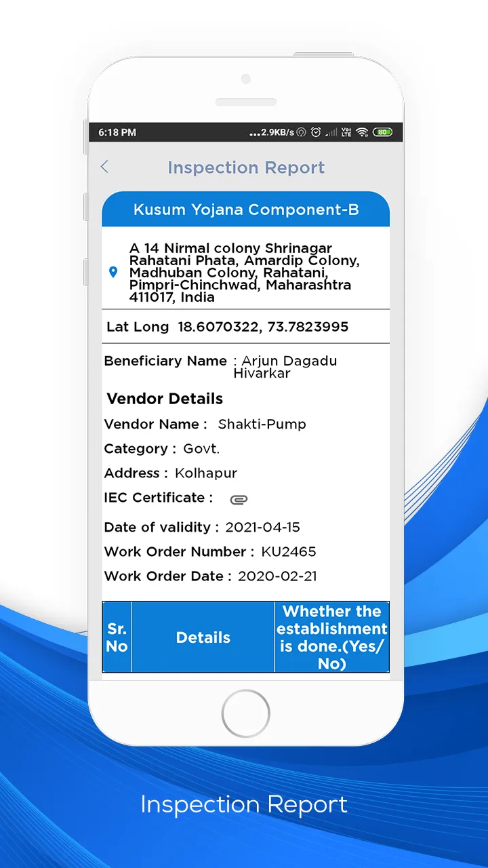This screenshot has height=868, width=488.
Task: Open the IEC Certificate attachment paperclip
Action: 239,500
